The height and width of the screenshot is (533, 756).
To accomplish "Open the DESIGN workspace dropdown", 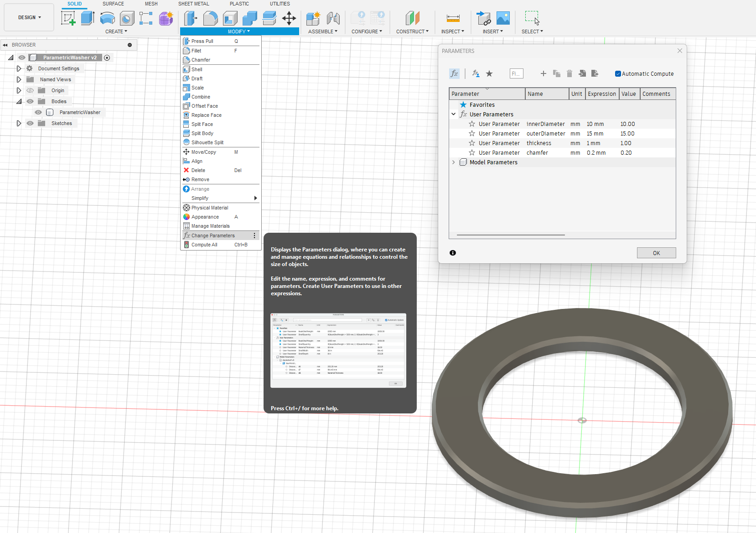I will [x=29, y=17].
